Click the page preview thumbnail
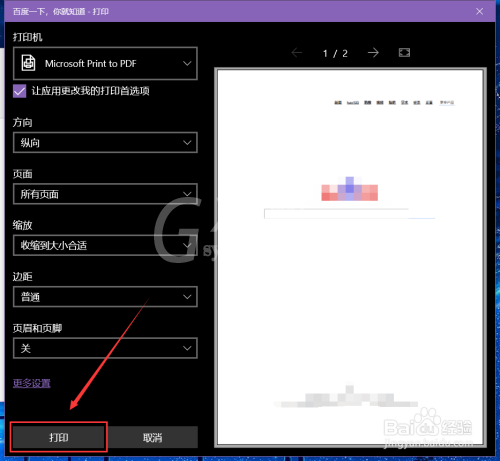 [x=350, y=257]
